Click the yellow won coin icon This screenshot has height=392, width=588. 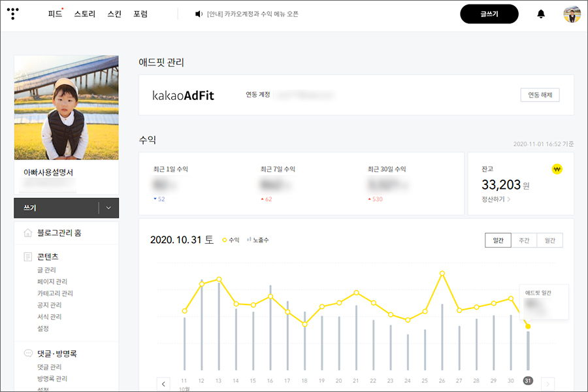click(x=557, y=169)
